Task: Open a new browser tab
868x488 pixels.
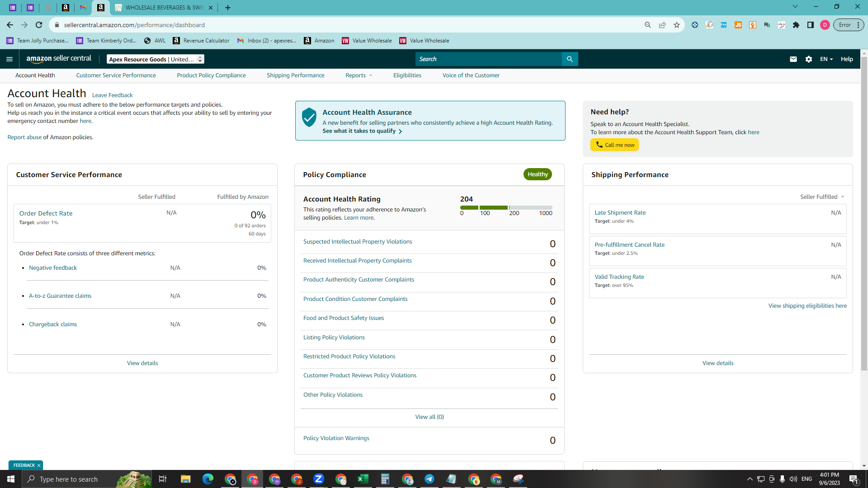Action: coord(228,8)
